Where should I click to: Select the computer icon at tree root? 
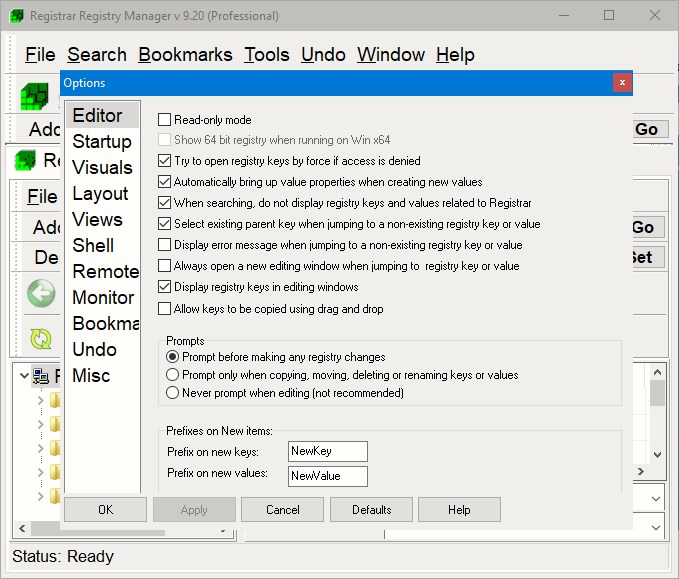pyautogui.click(x=41, y=376)
